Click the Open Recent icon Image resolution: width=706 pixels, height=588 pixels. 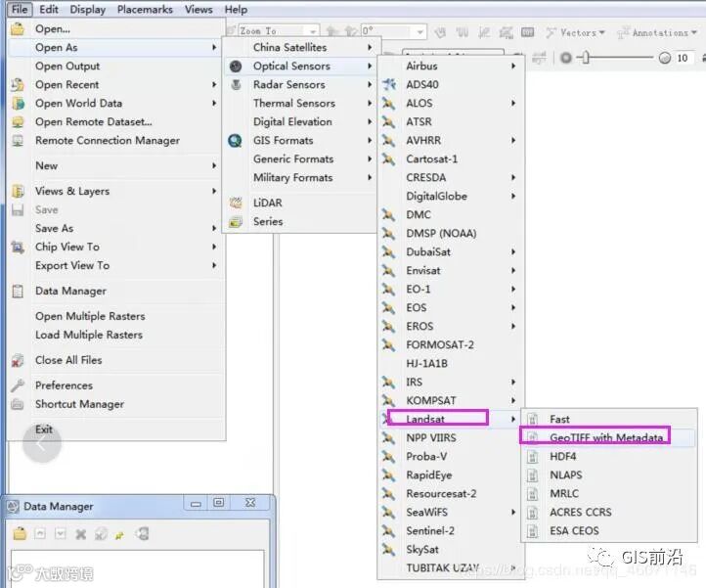pos(18,85)
